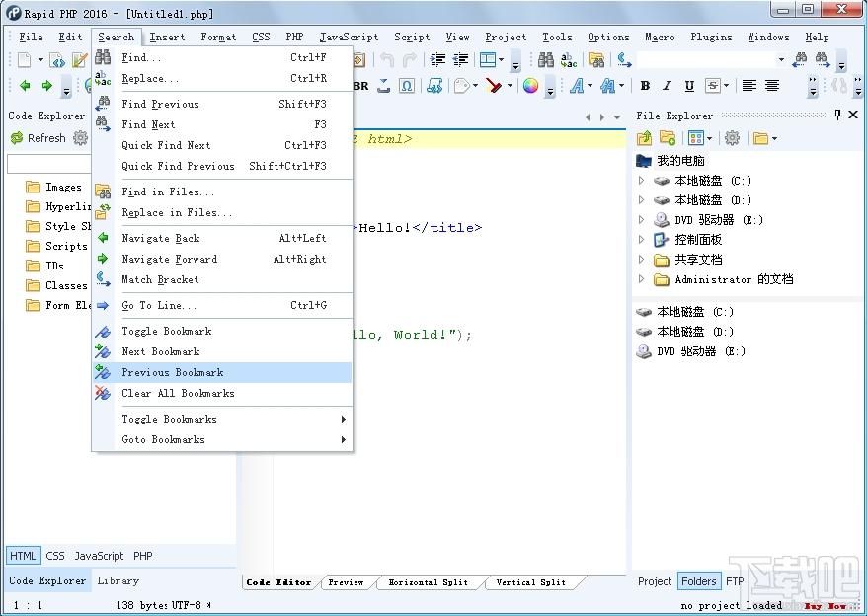Open the Library panel tab
The height and width of the screenshot is (616, 867).
[x=118, y=580]
